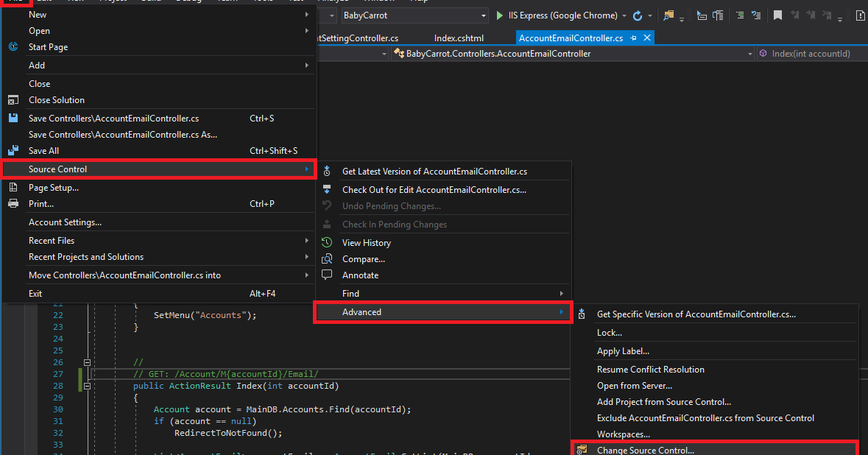Click the Start Page icon in File menu
Viewport: 868px width, 455px height.
click(13, 47)
